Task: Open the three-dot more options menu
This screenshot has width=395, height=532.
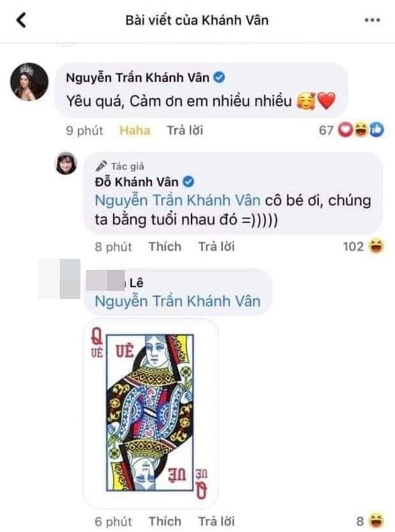Action: coord(372,20)
